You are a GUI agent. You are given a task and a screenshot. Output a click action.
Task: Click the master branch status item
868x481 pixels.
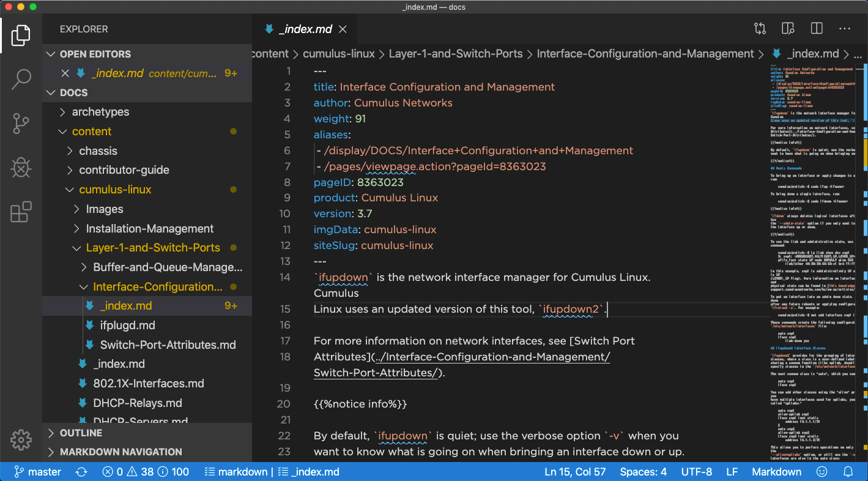(38, 472)
